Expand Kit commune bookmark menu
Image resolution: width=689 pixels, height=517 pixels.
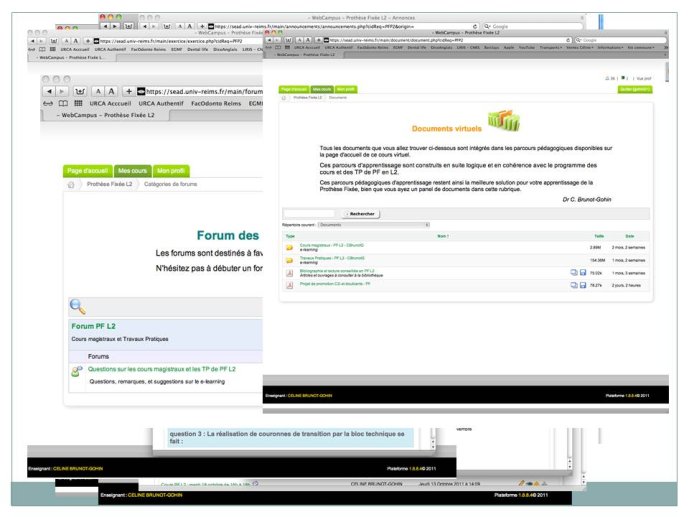[x=641, y=47]
